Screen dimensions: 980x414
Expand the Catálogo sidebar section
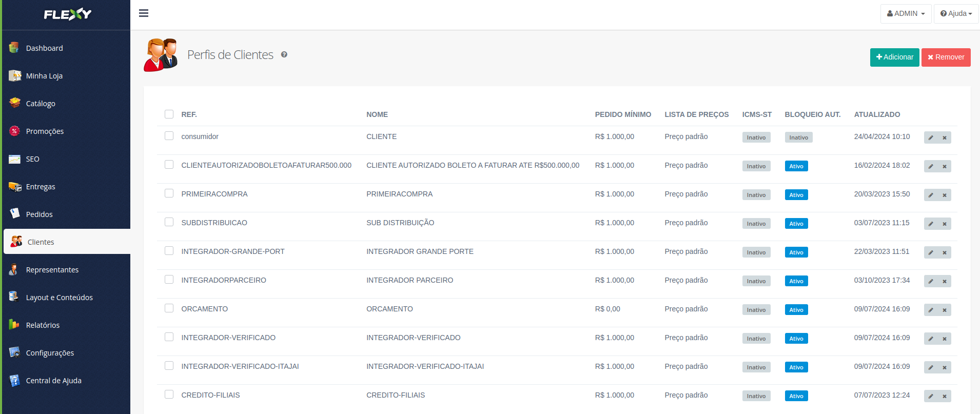coord(41,104)
